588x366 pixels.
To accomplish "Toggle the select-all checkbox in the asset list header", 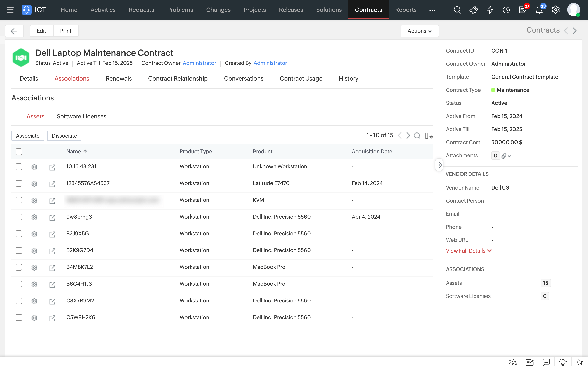I will click(19, 151).
